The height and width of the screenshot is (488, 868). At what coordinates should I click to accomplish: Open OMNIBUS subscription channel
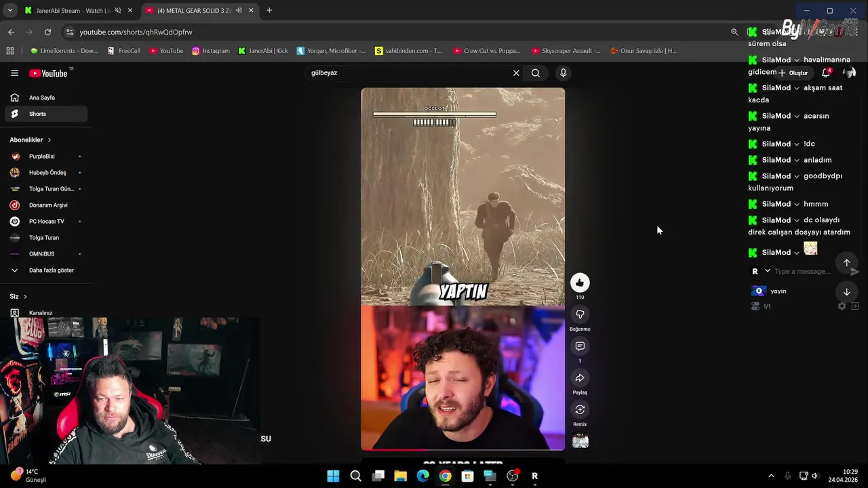click(46, 254)
